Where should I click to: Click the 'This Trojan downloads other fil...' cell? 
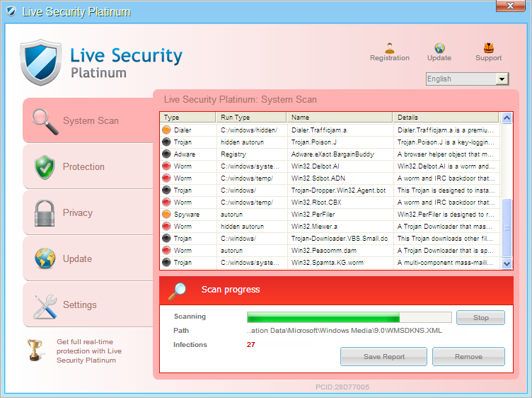(445, 239)
